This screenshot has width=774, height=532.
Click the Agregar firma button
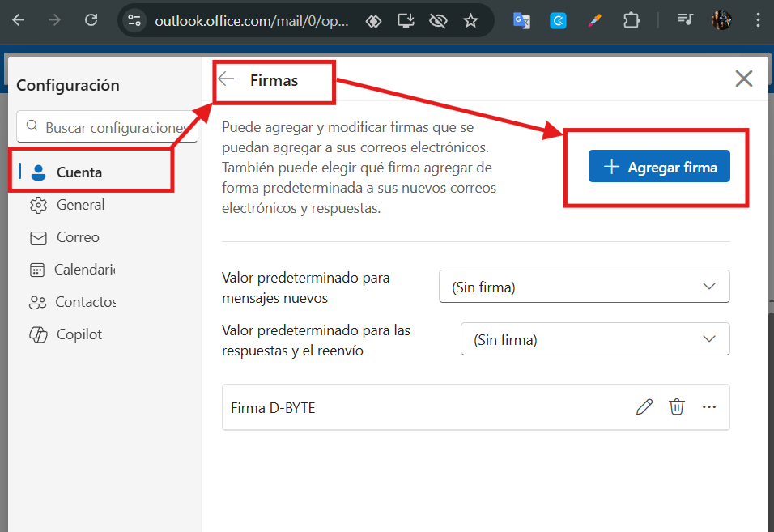(x=659, y=166)
